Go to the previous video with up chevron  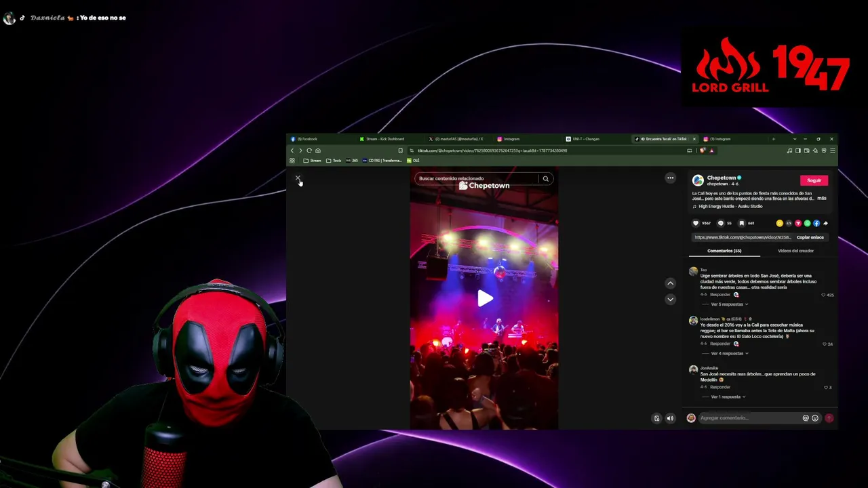pos(670,283)
